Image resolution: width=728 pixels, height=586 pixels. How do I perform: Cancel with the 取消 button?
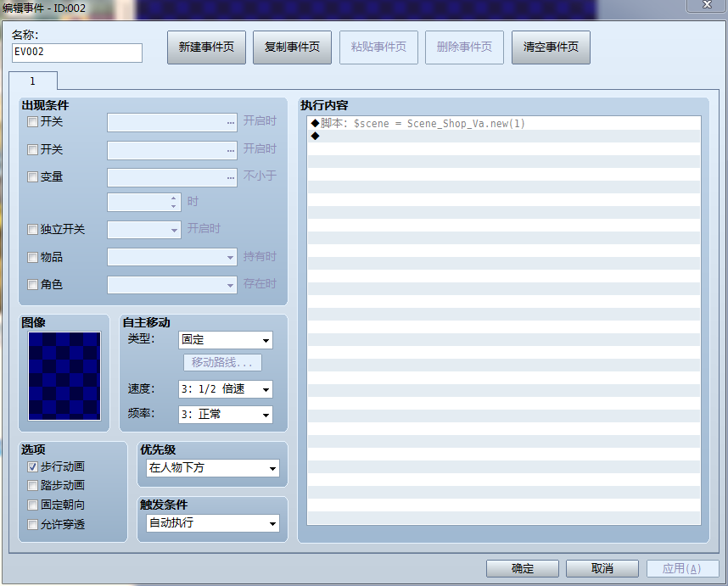[x=602, y=568]
